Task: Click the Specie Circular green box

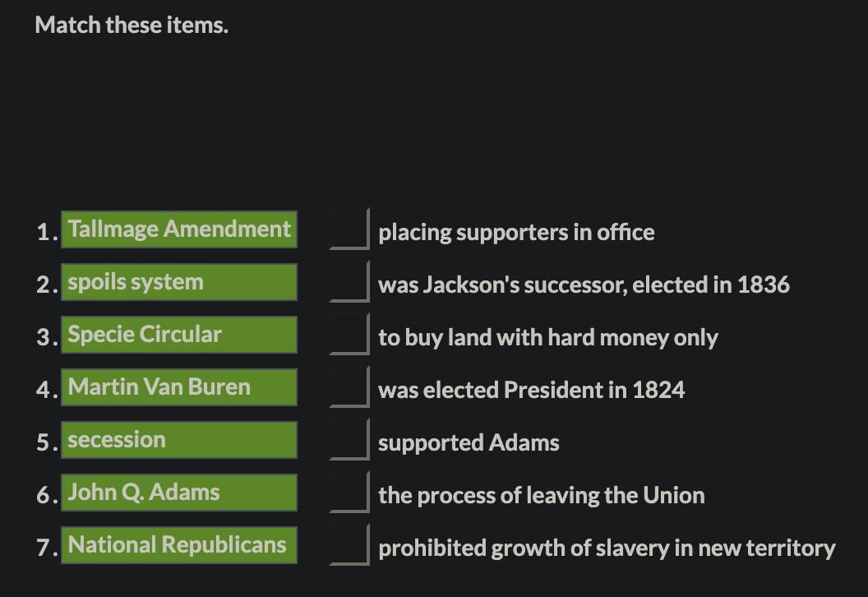Action: click(x=178, y=335)
